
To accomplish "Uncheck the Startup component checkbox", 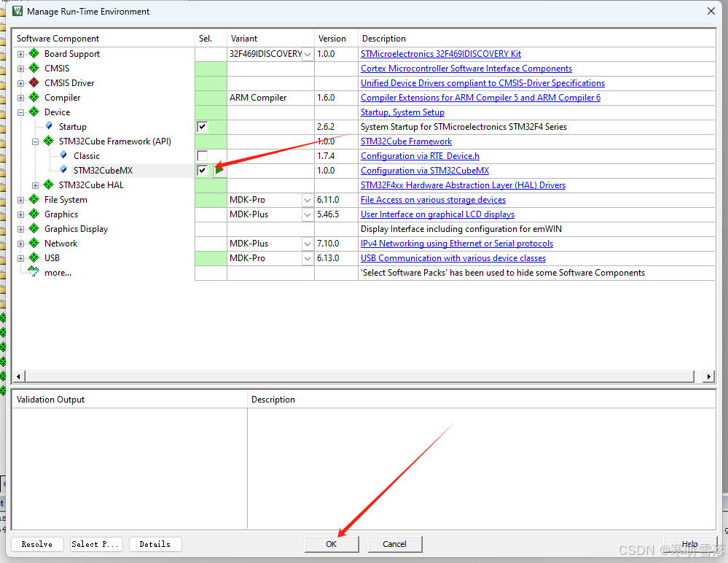I will (x=202, y=126).
